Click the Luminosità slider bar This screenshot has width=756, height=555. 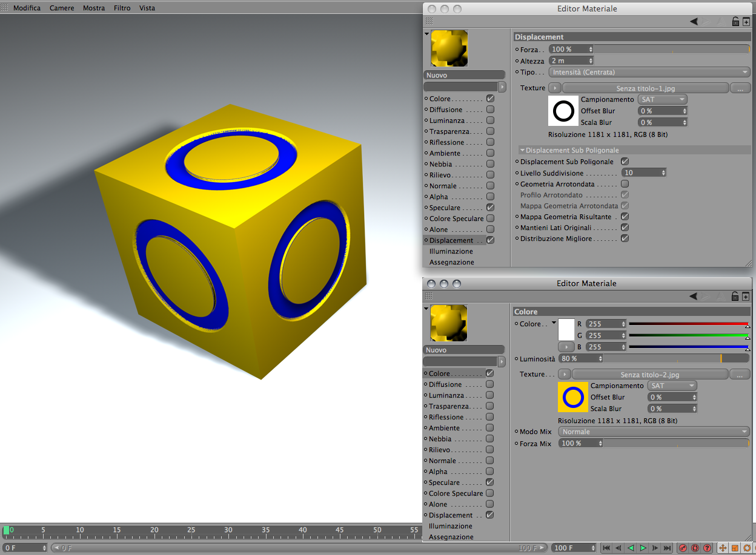(x=676, y=358)
